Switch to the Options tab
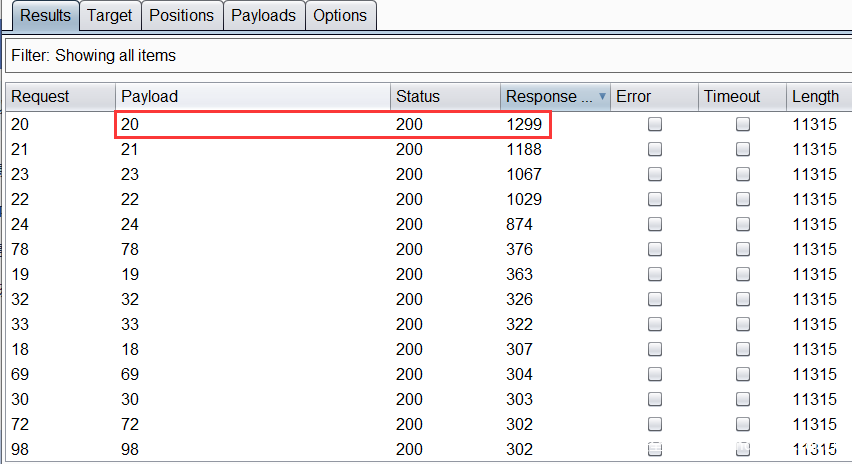Screen dimensions: 852x464 339,15
